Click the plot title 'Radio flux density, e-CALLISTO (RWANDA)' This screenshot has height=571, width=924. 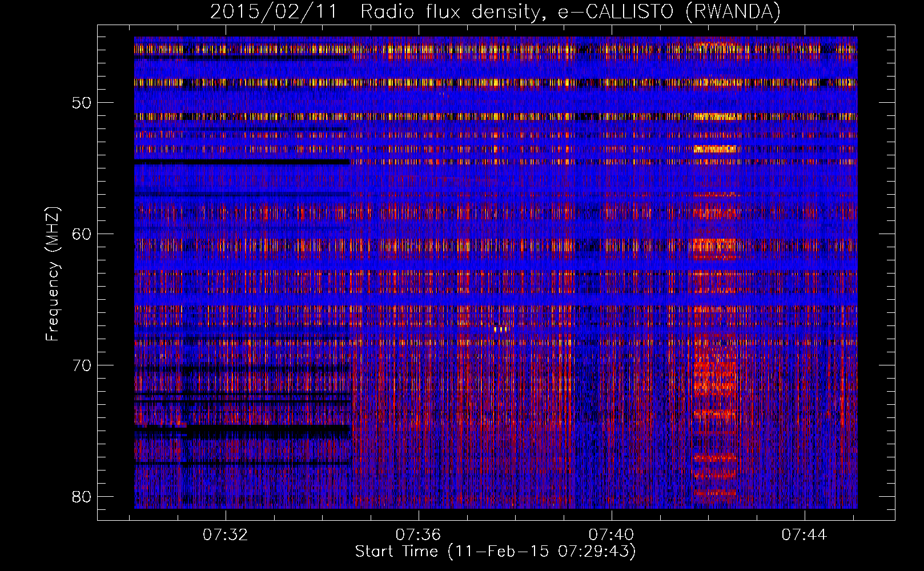(x=571, y=12)
